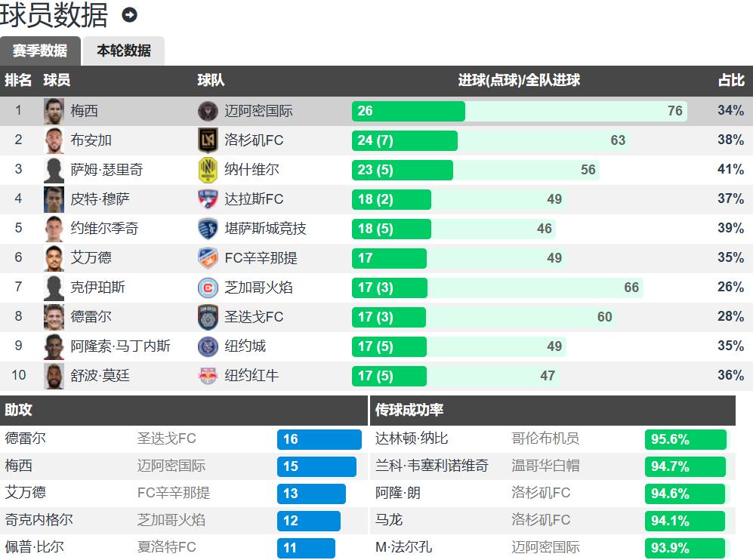This screenshot has height=560, width=753.
Task: Open the 本轮数据 tab
Action: 124,51
